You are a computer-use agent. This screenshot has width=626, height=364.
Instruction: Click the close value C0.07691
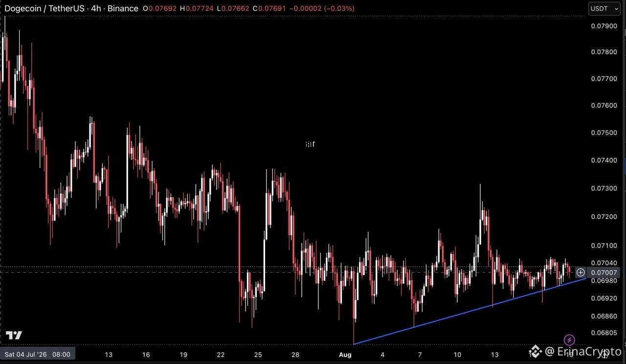tap(269, 8)
